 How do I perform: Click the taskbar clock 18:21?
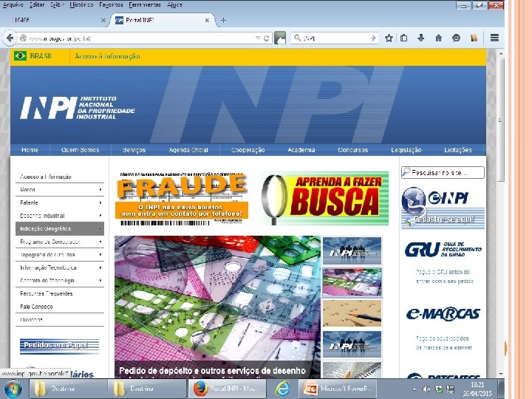477,385
